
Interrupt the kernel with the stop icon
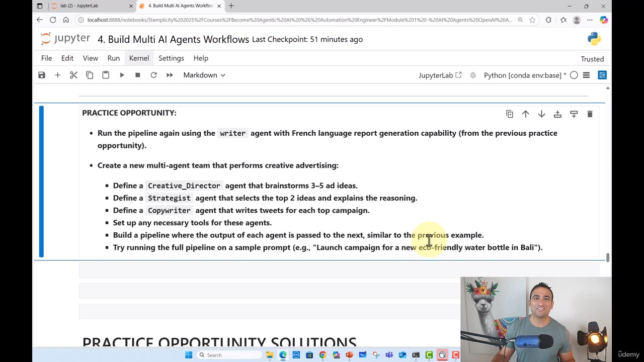[137, 75]
